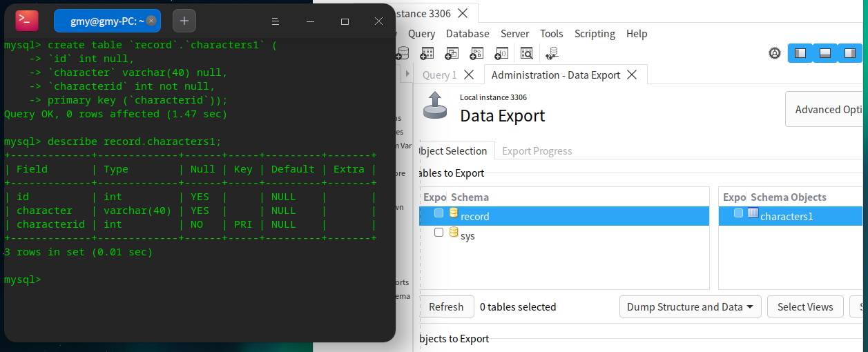Viewport: 868px width, 352px height.
Task: Click the characters1 table icon
Action: pos(753,213)
